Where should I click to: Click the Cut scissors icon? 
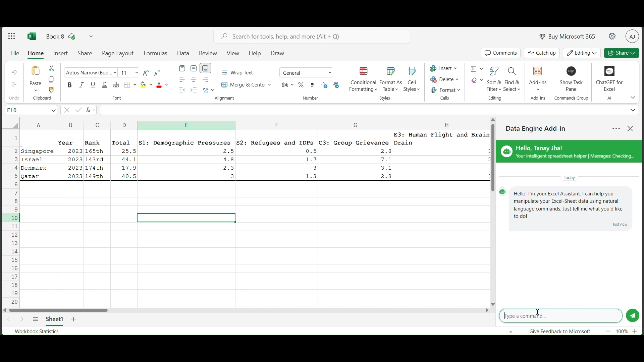click(x=51, y=68)
